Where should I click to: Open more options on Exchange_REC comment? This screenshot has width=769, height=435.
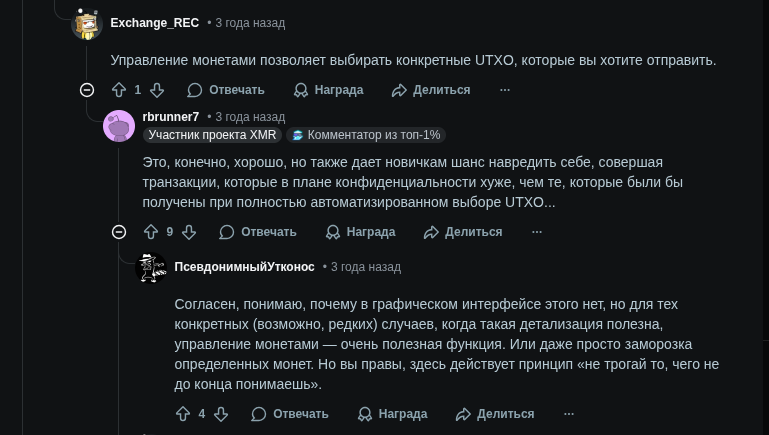pyautogui.click(x=505, y=90)
